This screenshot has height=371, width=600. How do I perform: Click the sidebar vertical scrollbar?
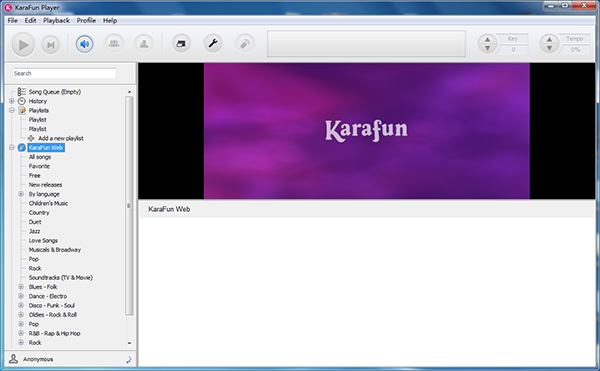[x=129, y=206]
